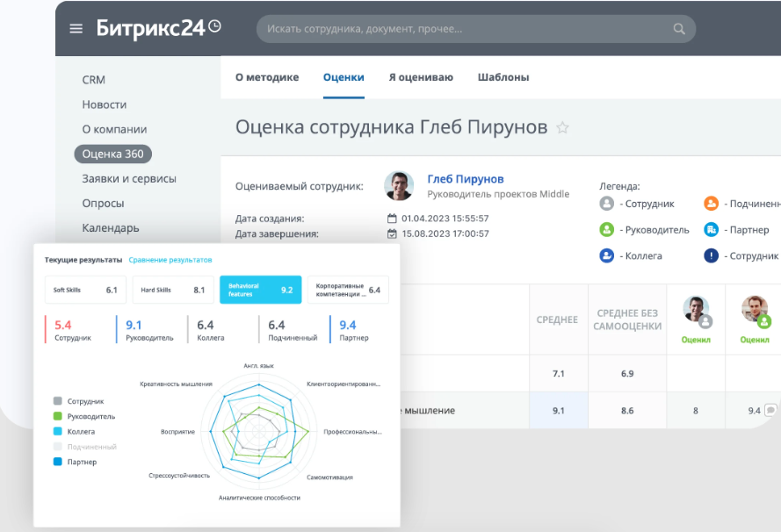The width and height of the screenshot is (781, 532).
Task: Select the Текущие результаты view
Action: (x=83, y=260)
